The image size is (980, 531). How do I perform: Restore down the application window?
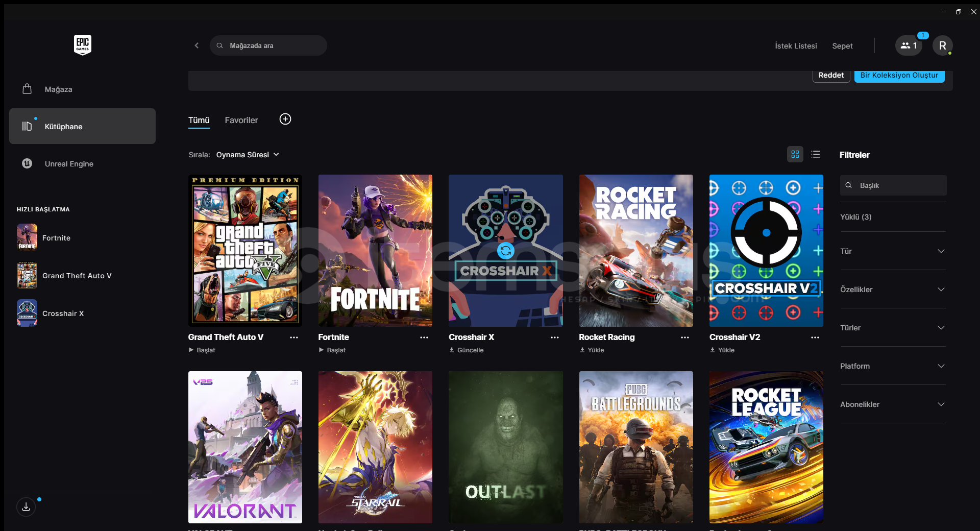point(959,12)
